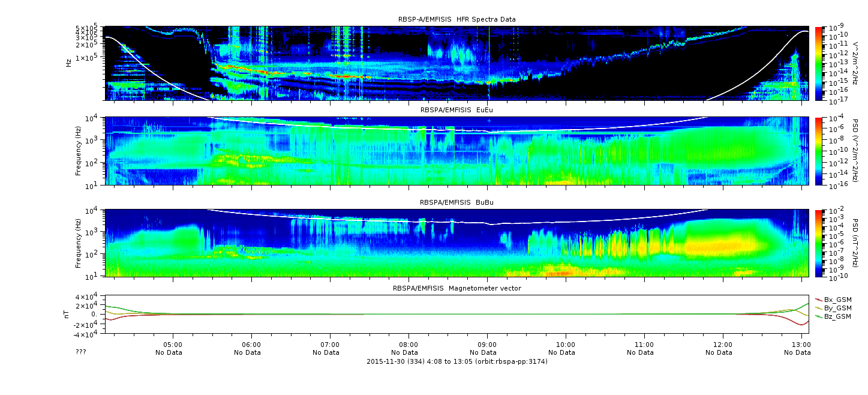Click the bright yellow band in BuBu spectrogram

pos(720,245)
